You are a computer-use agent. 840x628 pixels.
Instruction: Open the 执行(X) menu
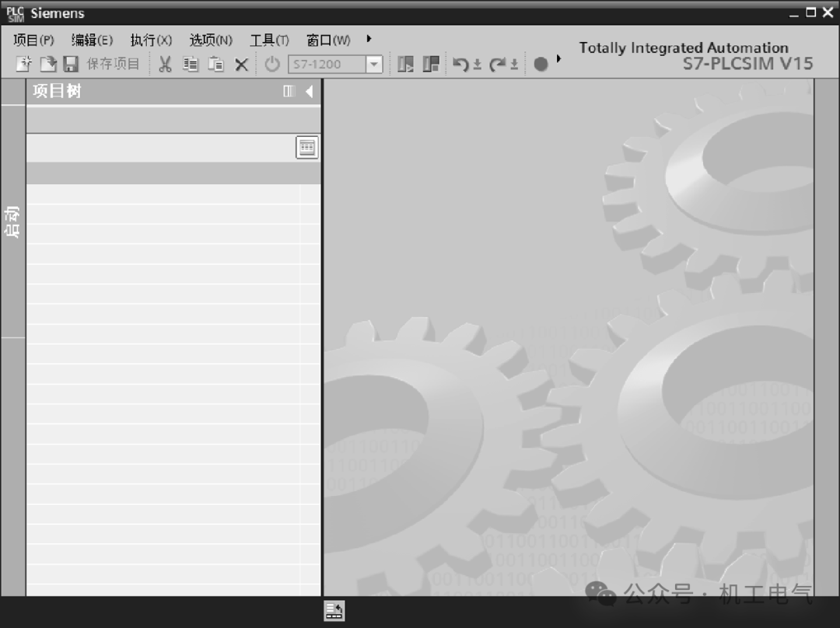[x=151, y=40]
